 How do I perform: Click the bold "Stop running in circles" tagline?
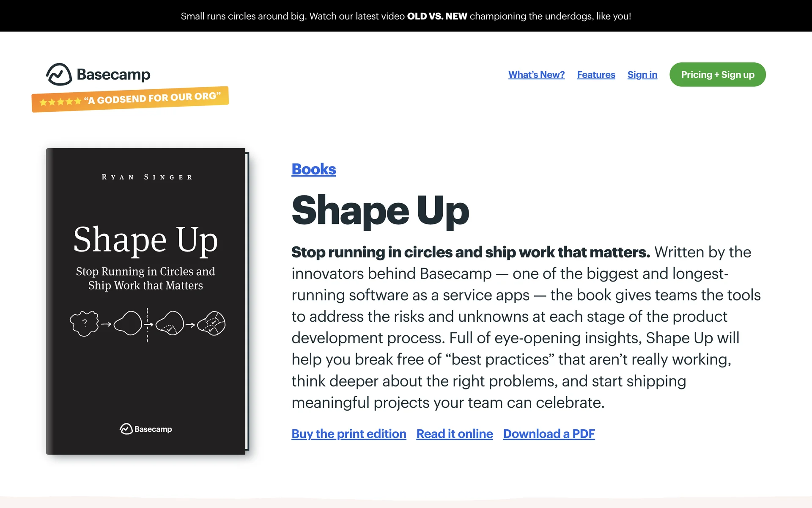click(x=470, y=252)
